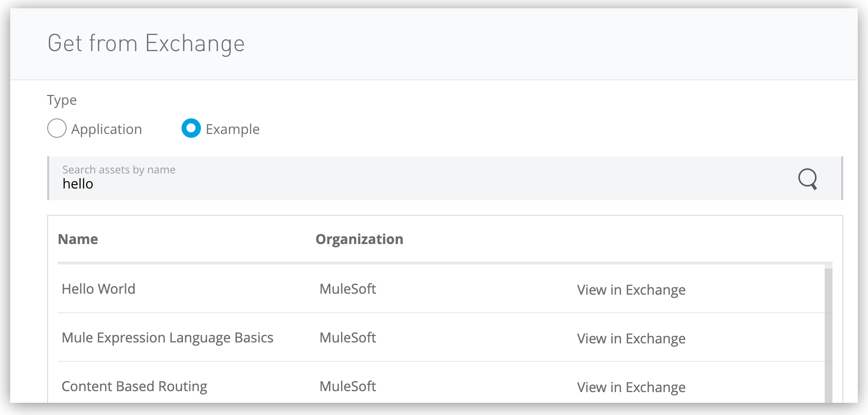Click the 'Example' label text
This screenshot has height=415, width=868.
233,129
